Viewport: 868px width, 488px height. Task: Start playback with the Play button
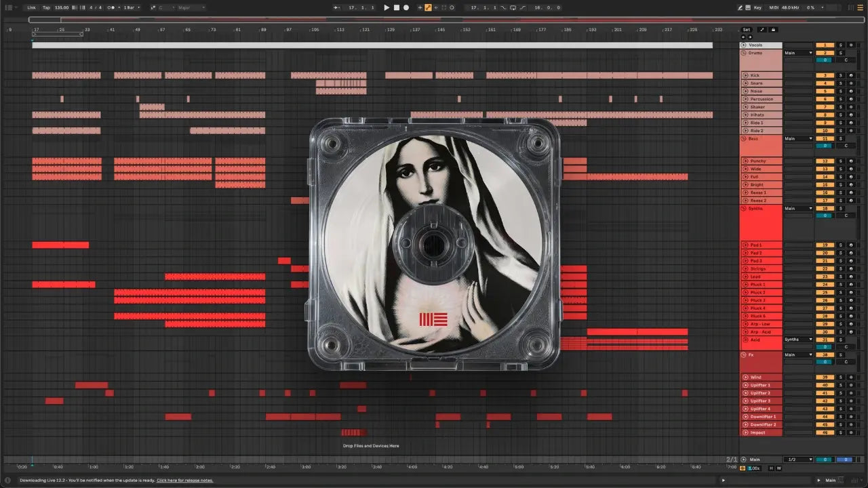387,7
